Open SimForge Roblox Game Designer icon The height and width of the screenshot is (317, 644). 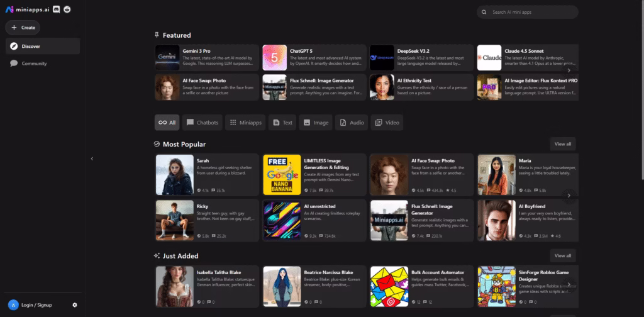pos(497,286)
